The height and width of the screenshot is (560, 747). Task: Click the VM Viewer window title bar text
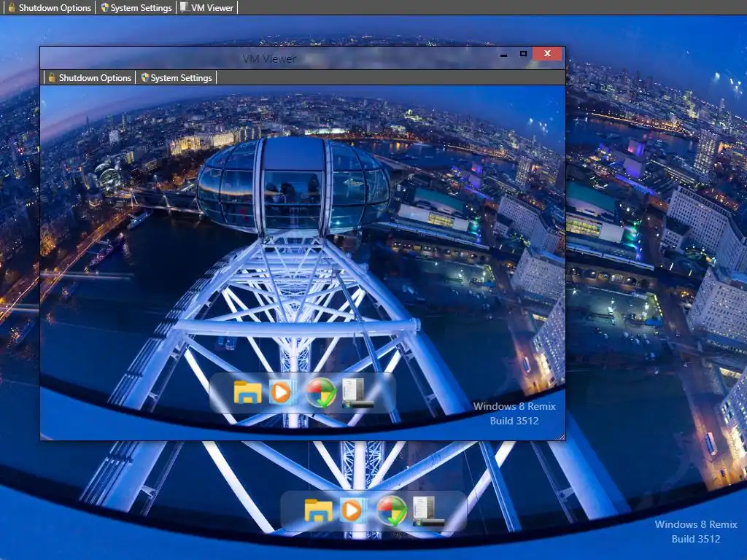point(269,58)
